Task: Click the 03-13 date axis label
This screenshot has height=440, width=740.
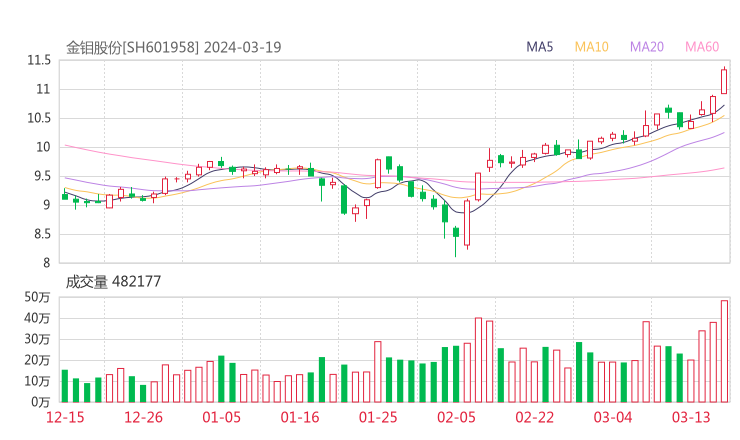Action: coord(691,417)
